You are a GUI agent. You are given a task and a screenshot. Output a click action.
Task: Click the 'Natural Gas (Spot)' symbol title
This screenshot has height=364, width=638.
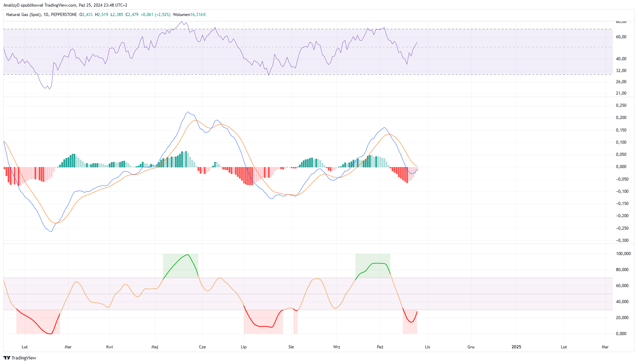(x=24, y=15)
